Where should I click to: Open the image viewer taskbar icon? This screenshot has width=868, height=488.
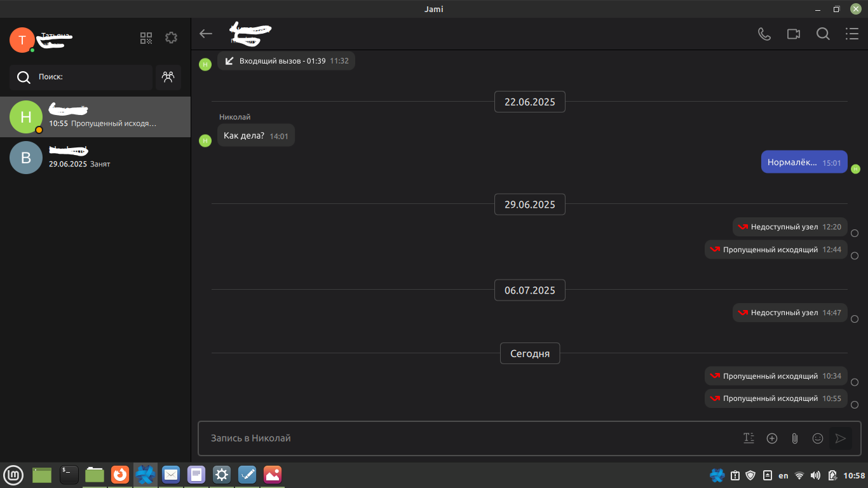point(273,475)
